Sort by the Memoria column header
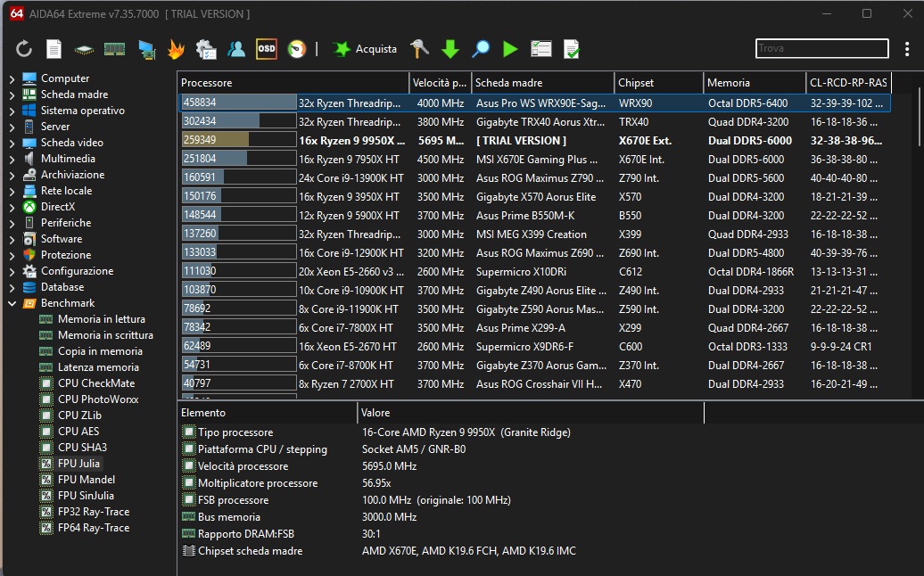The width and height of the screenshot is (924, 576). [755, 83]
